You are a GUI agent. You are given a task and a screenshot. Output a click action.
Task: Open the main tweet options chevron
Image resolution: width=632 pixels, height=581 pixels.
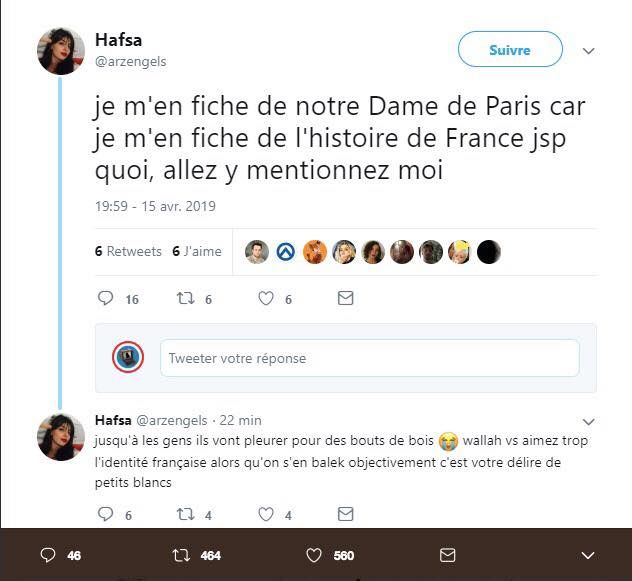[588, 51]
